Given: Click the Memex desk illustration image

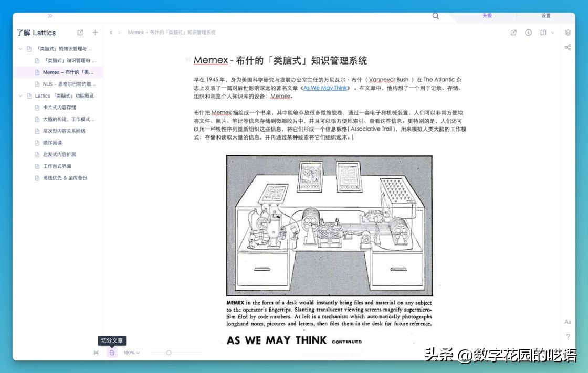Looking at the screenshot, I should point(329,226).
